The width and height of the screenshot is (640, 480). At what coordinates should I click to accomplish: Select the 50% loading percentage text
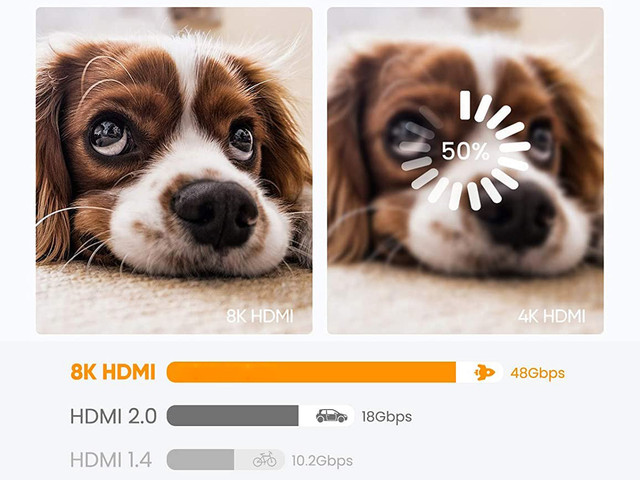[x=466, y=152]
